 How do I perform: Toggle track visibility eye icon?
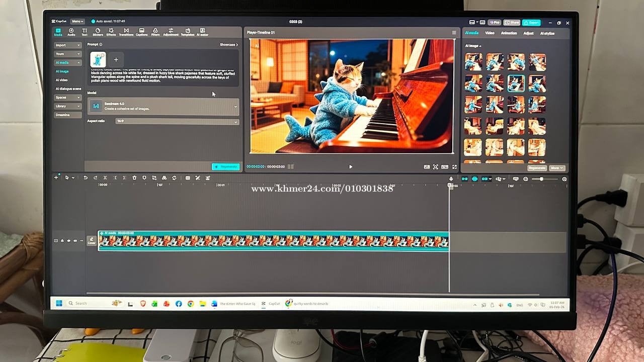[x=69, y=241]
